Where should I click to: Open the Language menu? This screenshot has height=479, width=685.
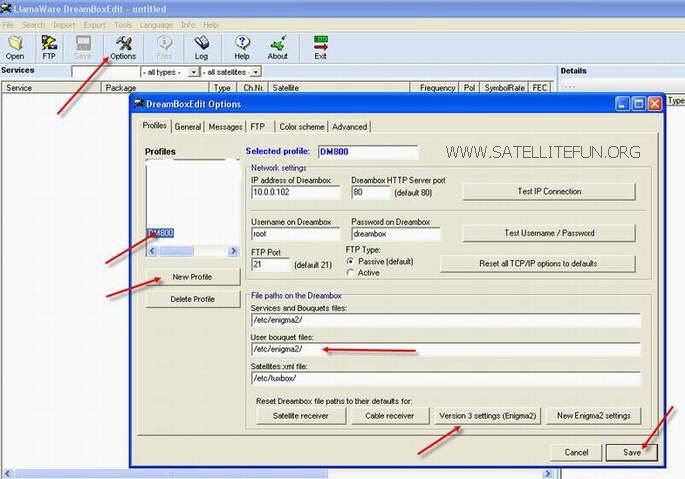(x=156, y=25)
